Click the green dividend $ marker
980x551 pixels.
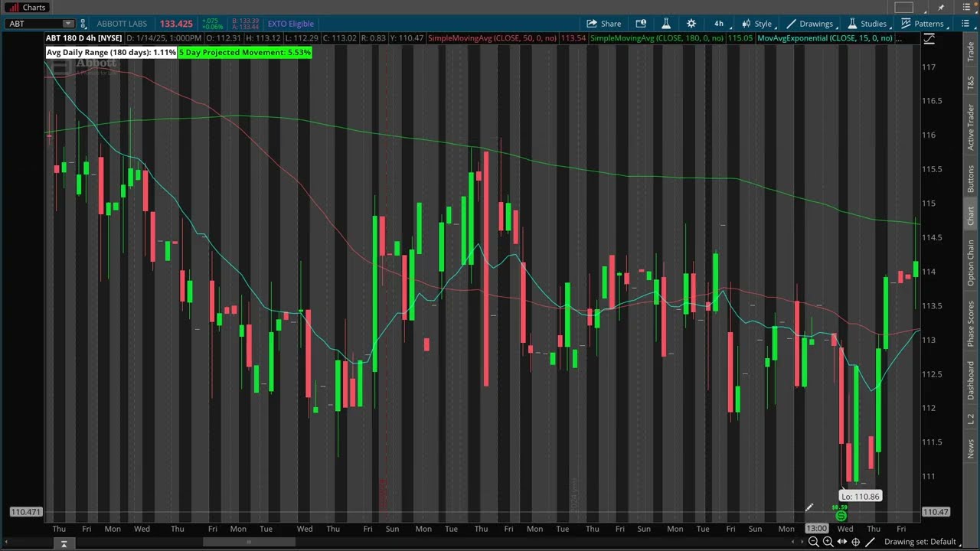click(x=841, y=516)
